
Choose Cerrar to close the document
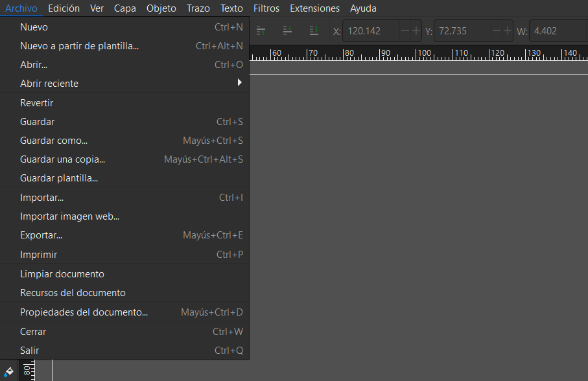pyautogui.click(x=124, y=332)
